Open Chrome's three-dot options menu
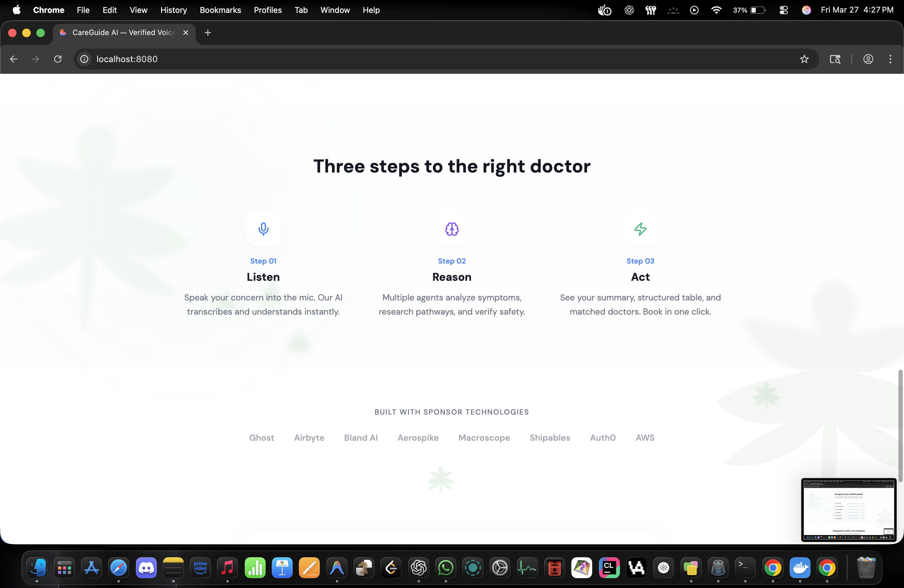The image size is (904, 588). [890, 59]
